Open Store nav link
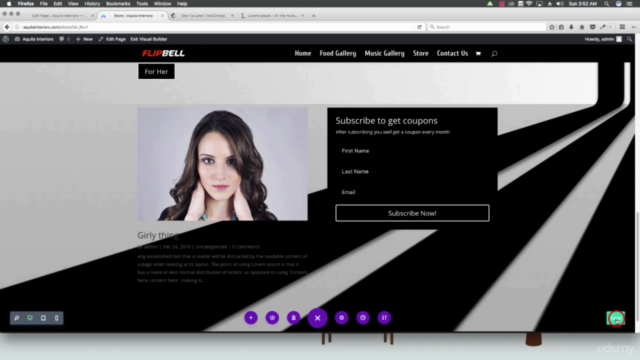 [x=420, y=53]
